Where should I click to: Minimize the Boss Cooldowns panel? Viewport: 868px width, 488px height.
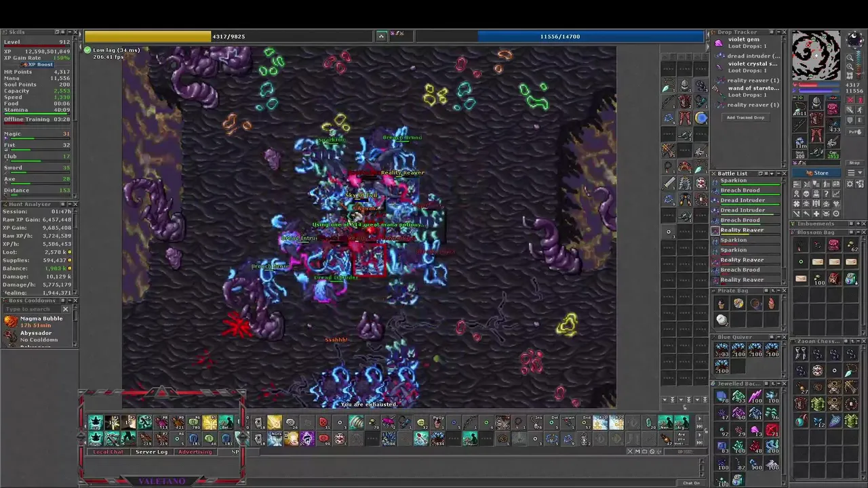pos(70,301)
